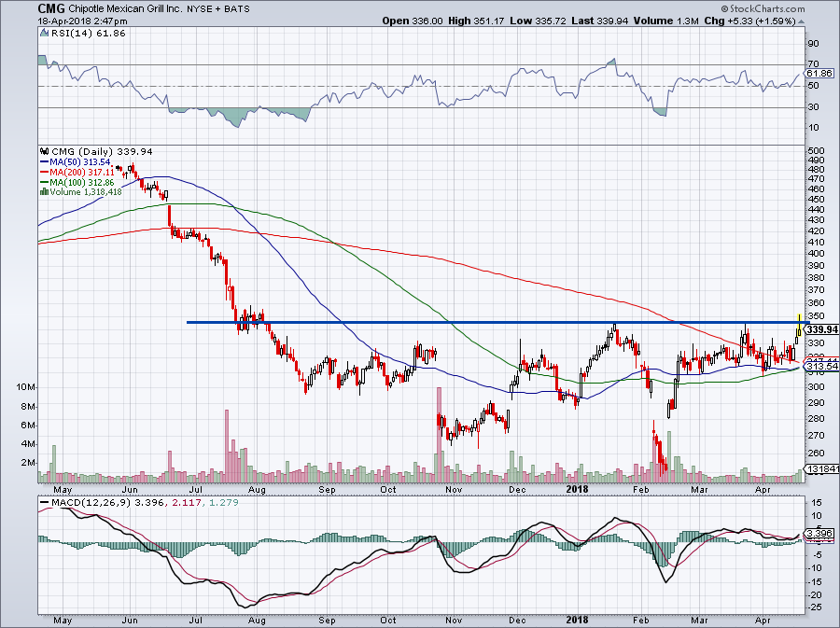This screenshot has height=628, width=840.
Task: Click the bold 2018 label under the price panel
Action: (x=578, y=490)
